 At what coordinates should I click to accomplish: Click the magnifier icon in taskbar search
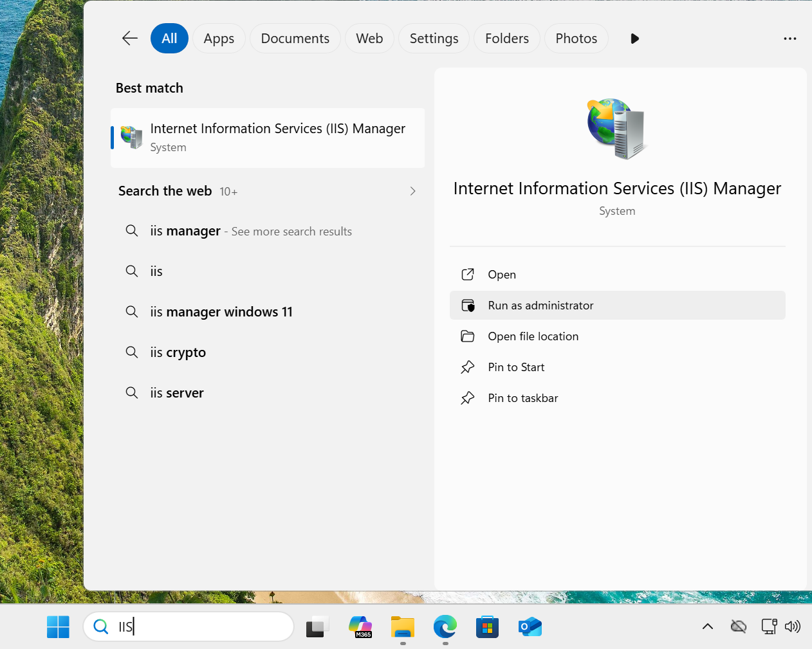[101, 626]
